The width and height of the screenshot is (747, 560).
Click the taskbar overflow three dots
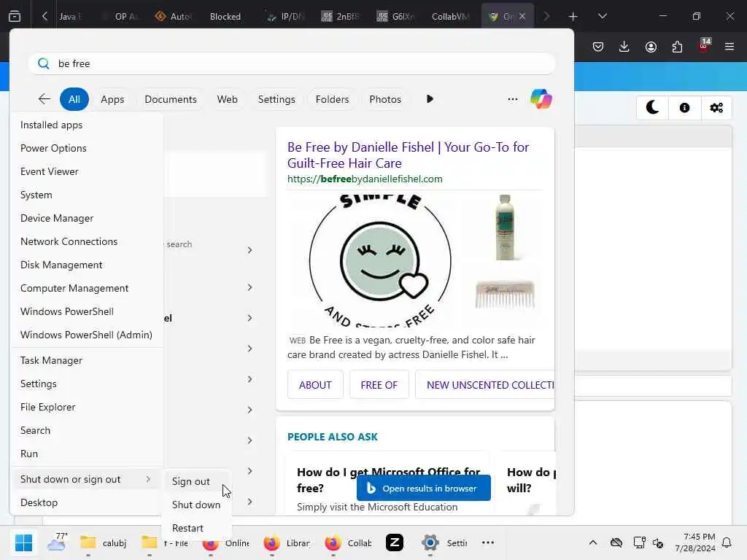[x=488, y=542]
